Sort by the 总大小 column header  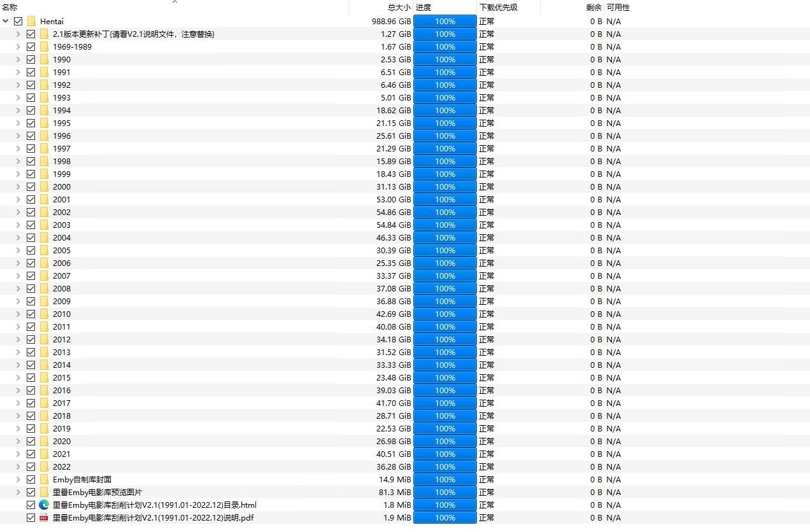pos(381,8)
